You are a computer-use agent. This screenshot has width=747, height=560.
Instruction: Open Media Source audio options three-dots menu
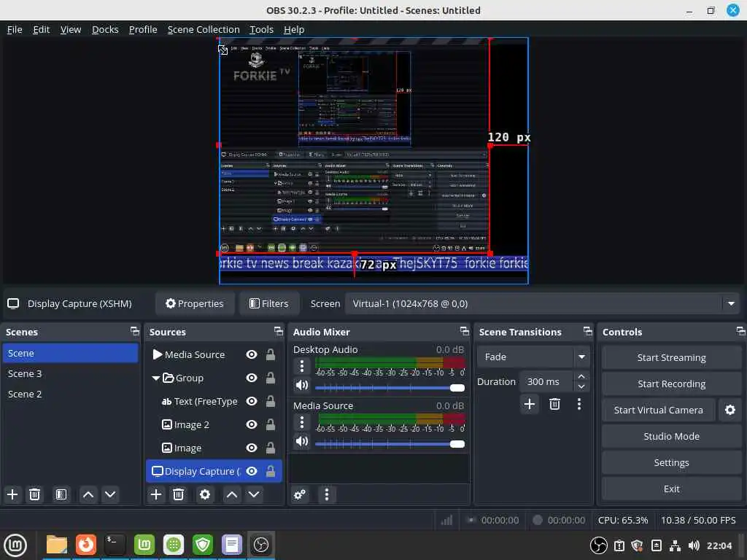(301, 422)
